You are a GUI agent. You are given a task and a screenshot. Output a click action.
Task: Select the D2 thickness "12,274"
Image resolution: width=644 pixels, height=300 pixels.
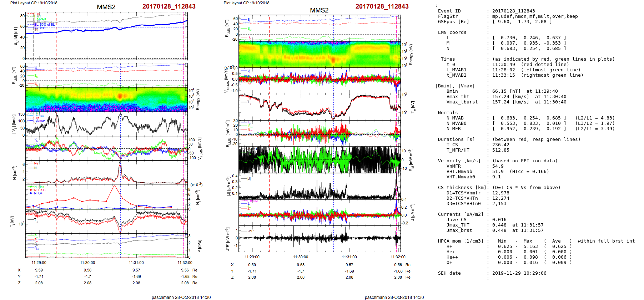(500, 198)
